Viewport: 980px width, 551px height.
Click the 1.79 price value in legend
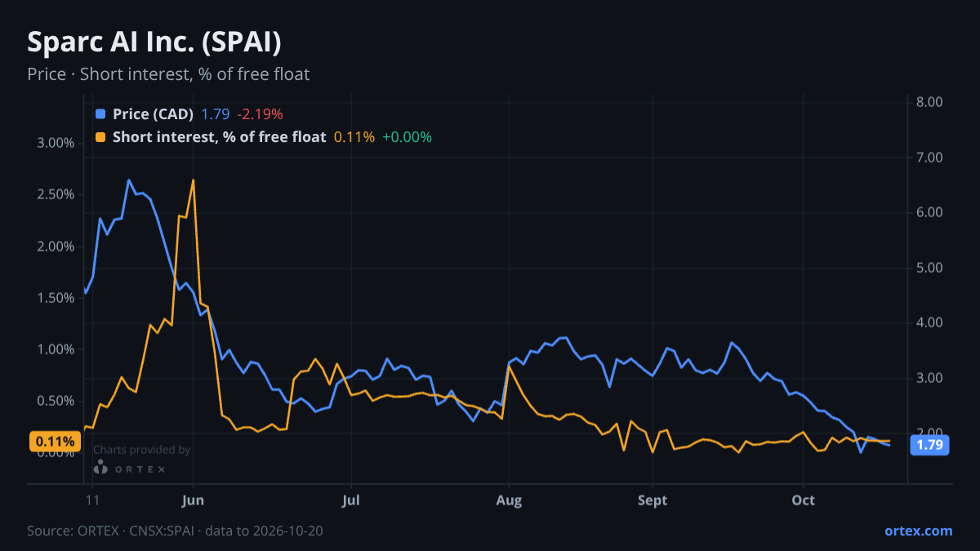tap(216, 114)
